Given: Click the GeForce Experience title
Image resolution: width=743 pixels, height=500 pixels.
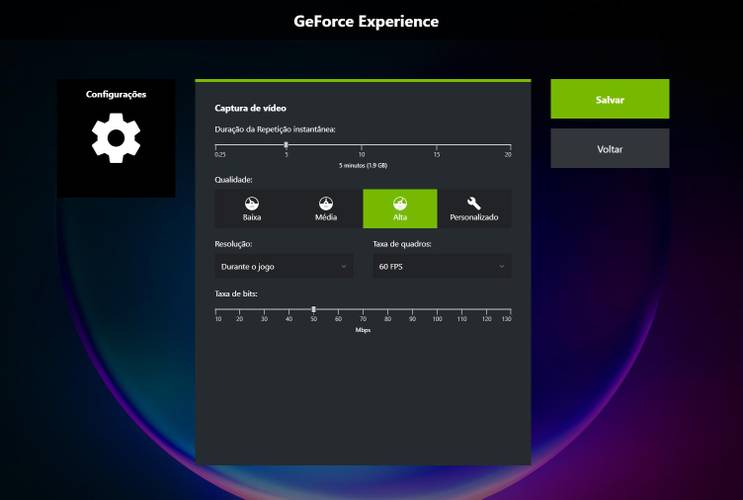Looking at the screenshot, I should tap(366, 21).
